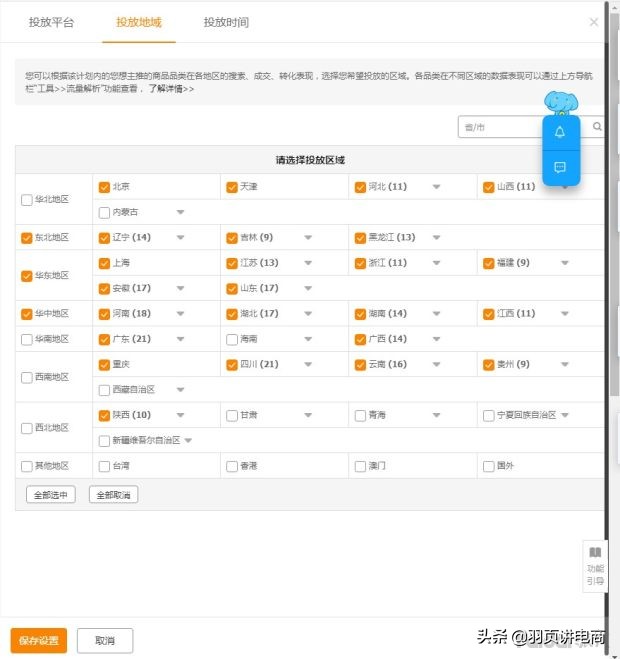The height and width of the screenshot is (659, 620).
Task: Expand 贵州 (9) dropdown arrow
Action: click(x=565, y=364)
